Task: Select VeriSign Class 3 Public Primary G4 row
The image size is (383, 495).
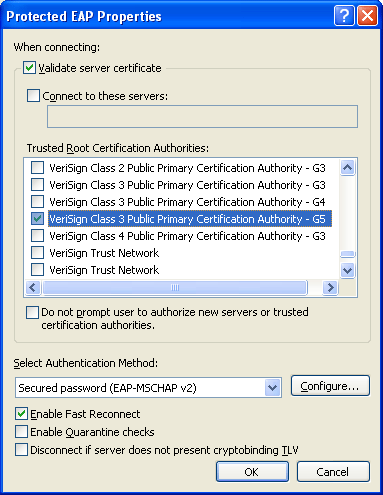Action: point(187,202)
